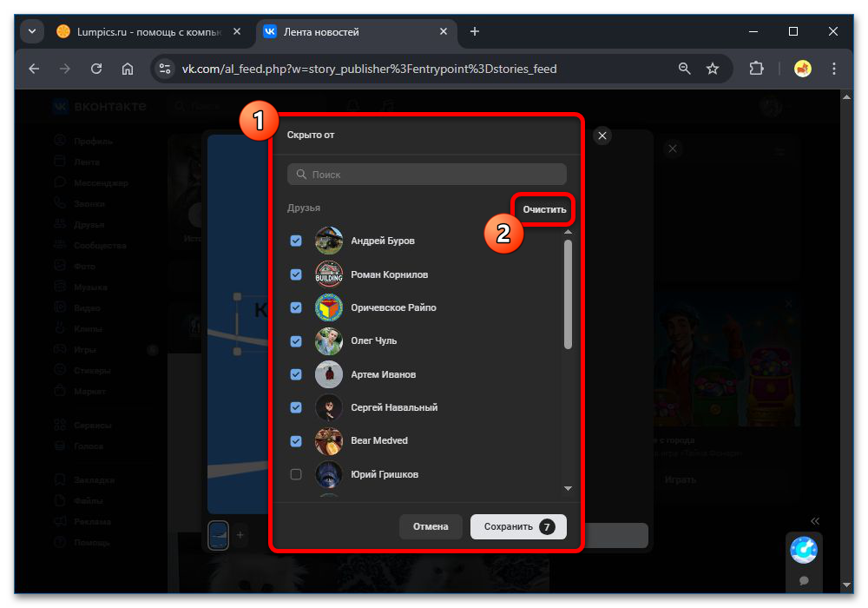868x608 pixels.
Task: Navigate back with the arrow icon
Action: 34,69
